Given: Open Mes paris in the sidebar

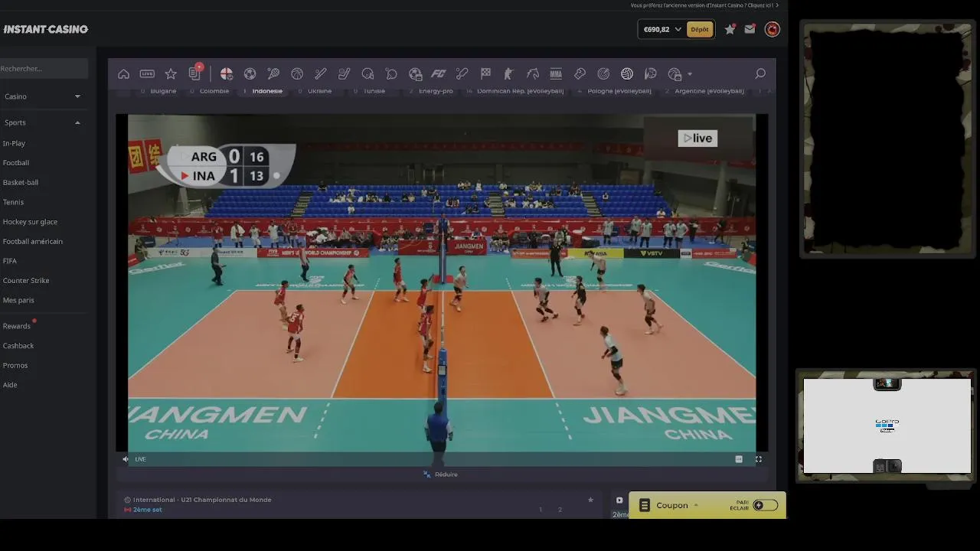Looking at the screenshot, I should coord(18,300).
